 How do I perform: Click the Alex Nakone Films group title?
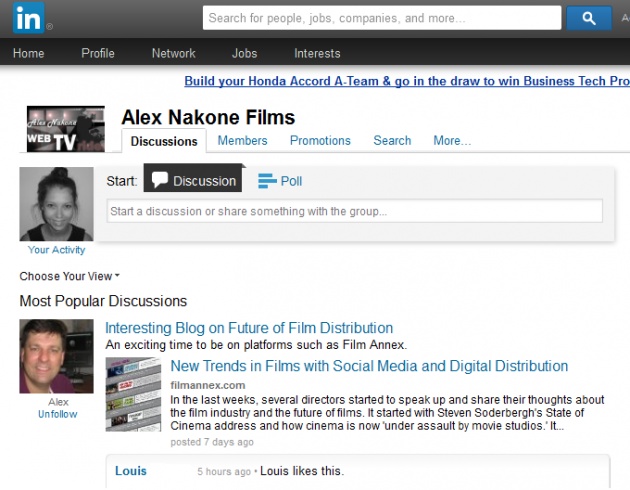click(x=208, y=117)
